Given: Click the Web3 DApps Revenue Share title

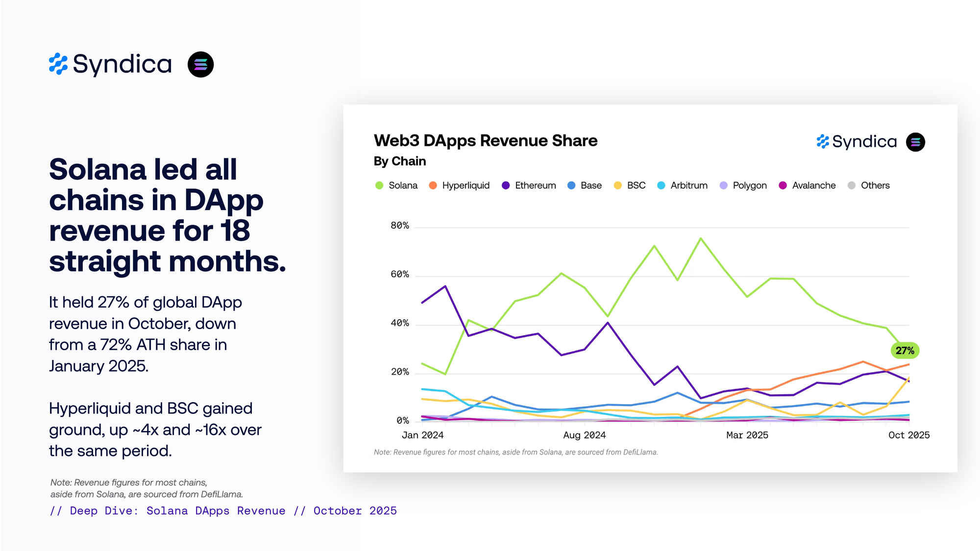Looking at the screenshot, I should point(485,141).
